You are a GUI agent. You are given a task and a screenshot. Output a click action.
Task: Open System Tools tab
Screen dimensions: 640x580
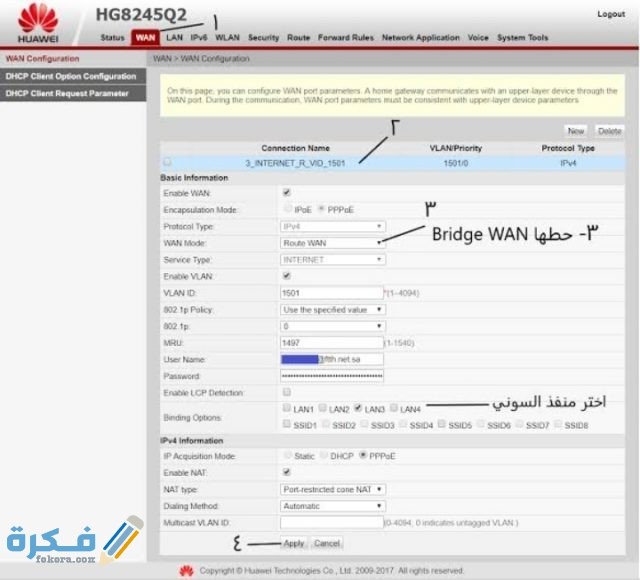click(x=522, y=38)
